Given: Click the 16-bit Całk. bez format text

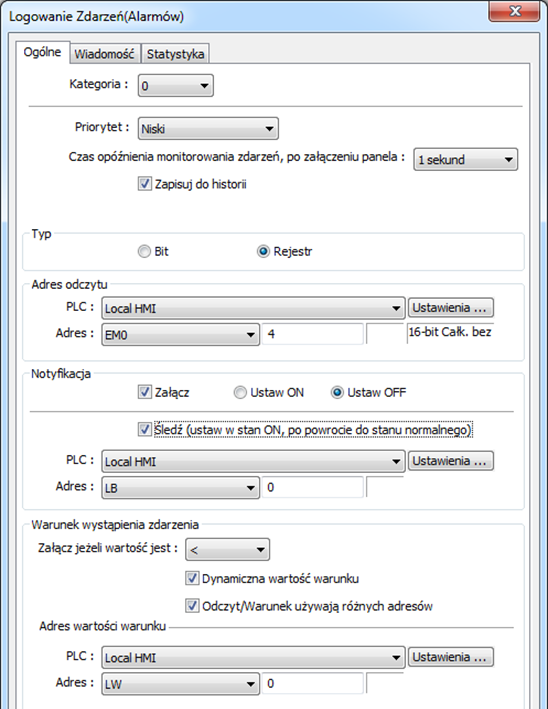Looking at the screenshot, I should [x=450, y=332].
